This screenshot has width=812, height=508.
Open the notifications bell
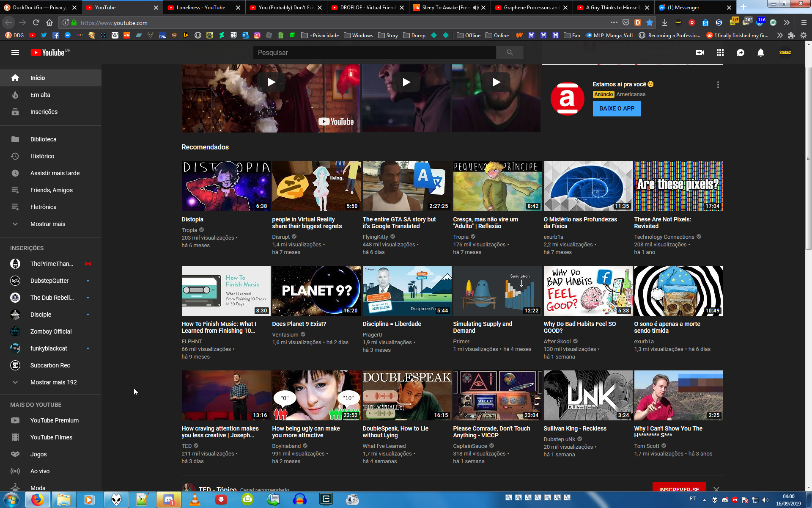click(x=761, y=52)
